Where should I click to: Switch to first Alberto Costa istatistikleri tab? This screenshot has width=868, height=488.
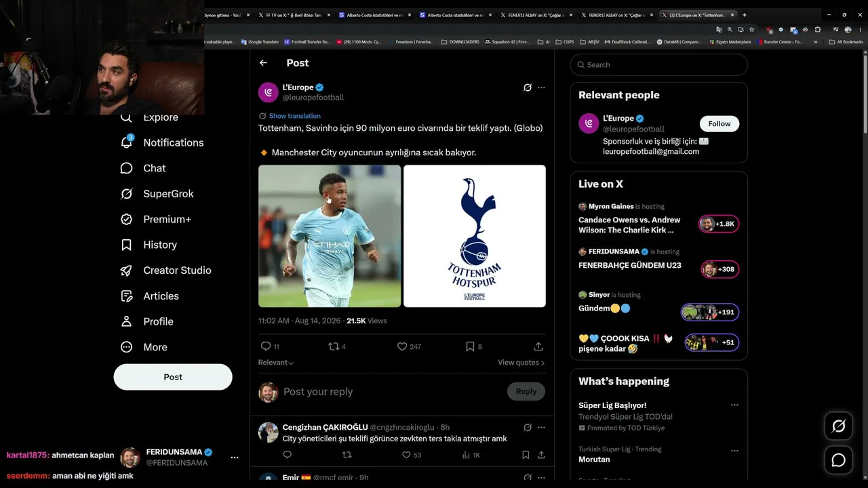375,15
